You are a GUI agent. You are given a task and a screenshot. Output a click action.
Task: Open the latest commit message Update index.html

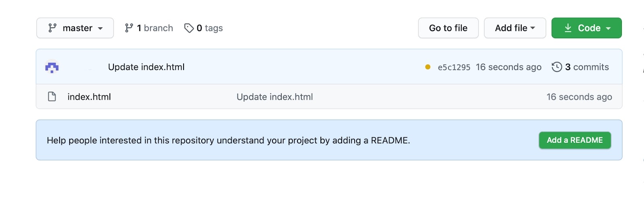[147, 67]
